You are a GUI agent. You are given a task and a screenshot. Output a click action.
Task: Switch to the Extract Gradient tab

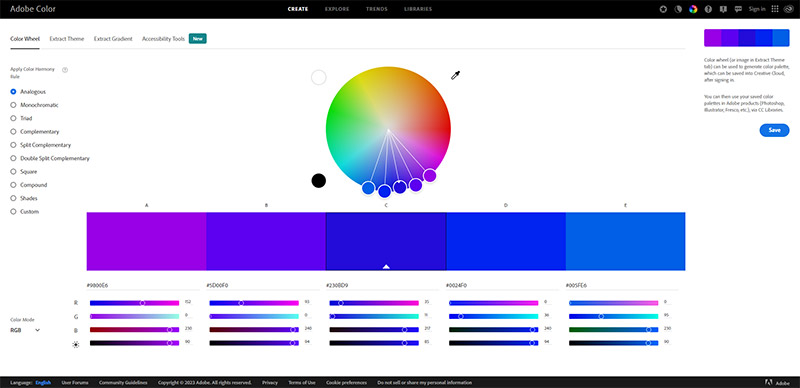pyautogui.click(x=113, y=39)
